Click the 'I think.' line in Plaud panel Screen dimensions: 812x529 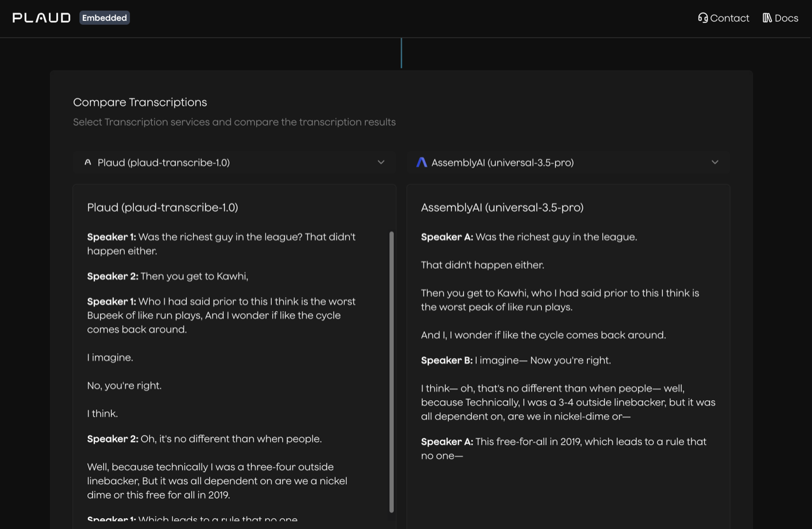click(x=103, y=414)
